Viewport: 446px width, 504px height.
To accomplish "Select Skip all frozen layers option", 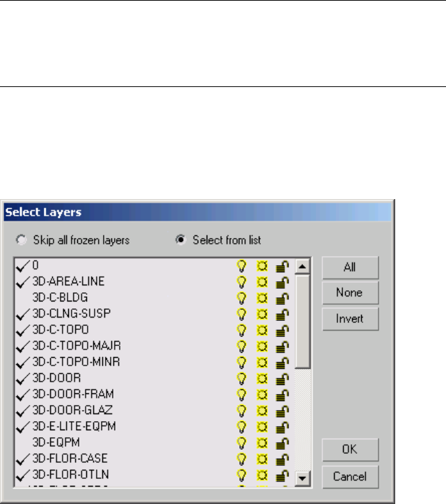I will coord(21,239).
